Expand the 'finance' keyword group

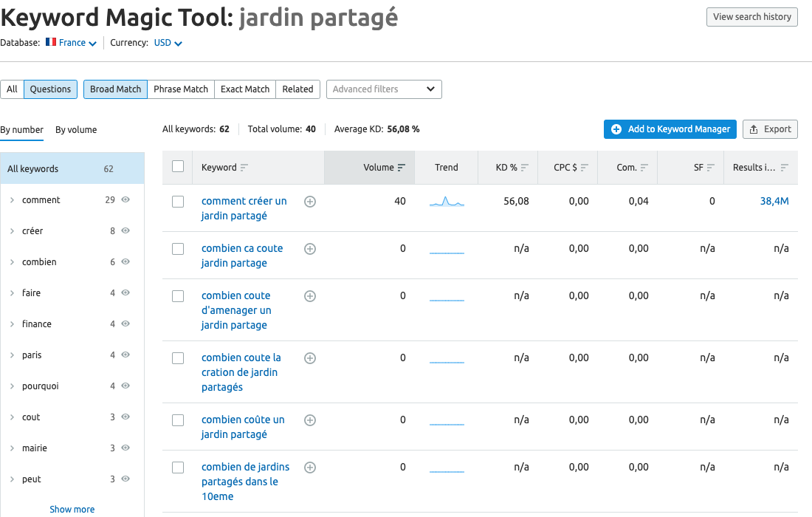tap(12, 324)
